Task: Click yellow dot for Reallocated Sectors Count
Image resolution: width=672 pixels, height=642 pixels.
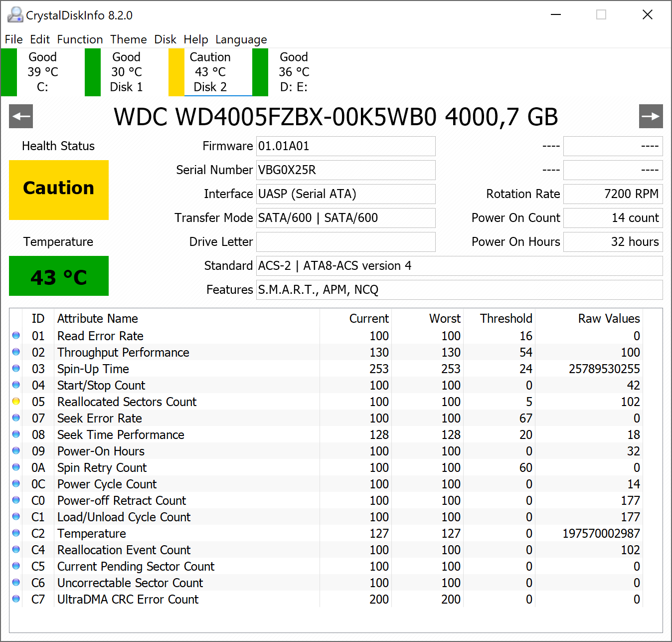Action: click(16, 402)
